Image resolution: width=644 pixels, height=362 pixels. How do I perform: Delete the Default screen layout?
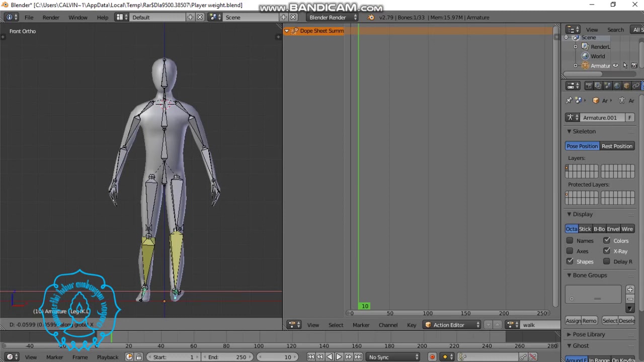(x=200, y=17)
